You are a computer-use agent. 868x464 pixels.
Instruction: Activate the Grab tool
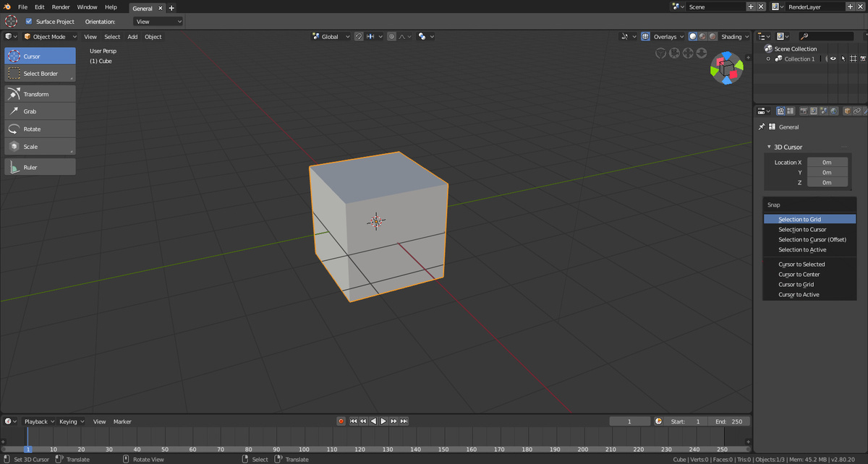click(x=40, y=111)
